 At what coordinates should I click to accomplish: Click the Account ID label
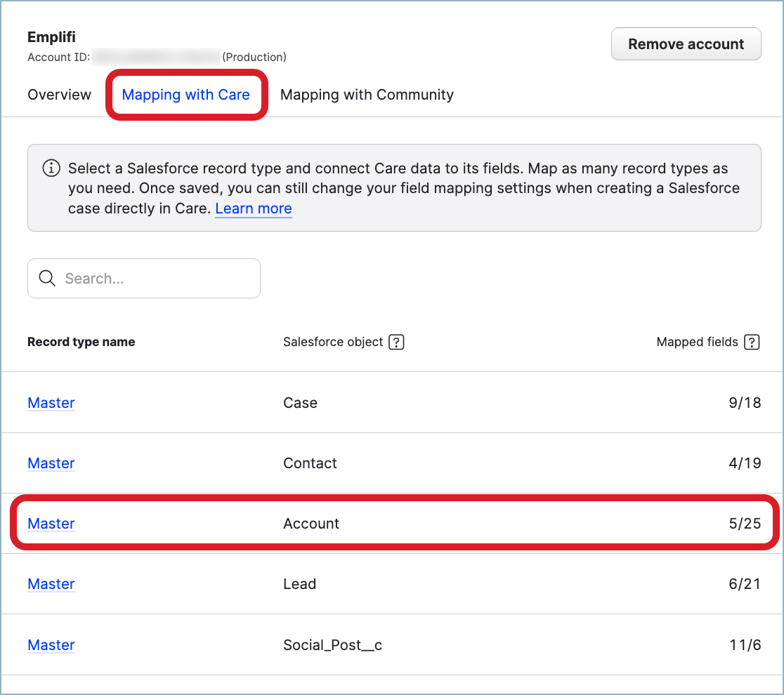click(x=58, y=57)
